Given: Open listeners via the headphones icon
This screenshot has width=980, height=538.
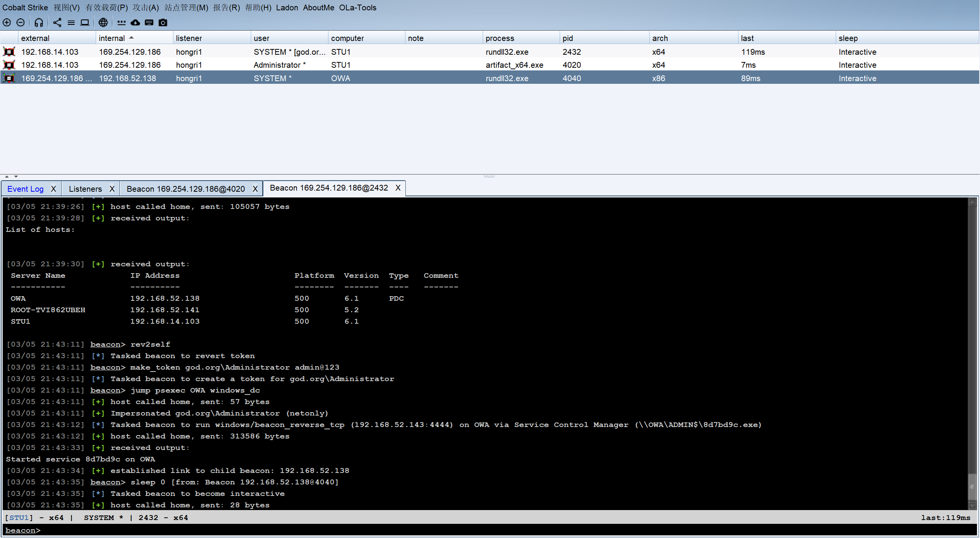Looking at the screenshot, I should [39, 23].
